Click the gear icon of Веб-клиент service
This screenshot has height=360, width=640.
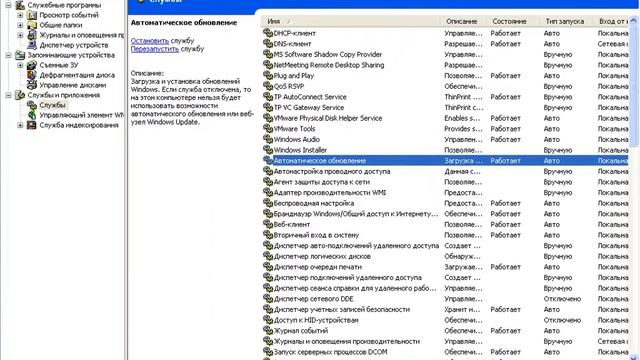(x=268, y=224)
